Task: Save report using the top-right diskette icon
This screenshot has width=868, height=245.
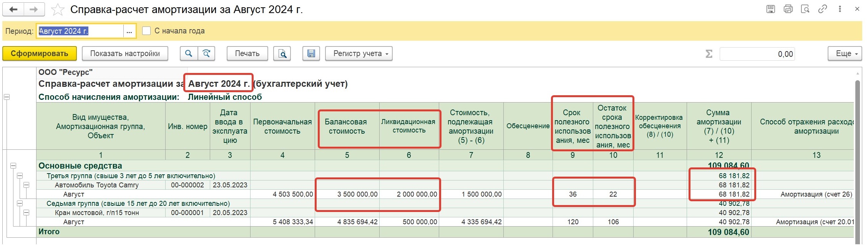Action: (x=770, y=9)
